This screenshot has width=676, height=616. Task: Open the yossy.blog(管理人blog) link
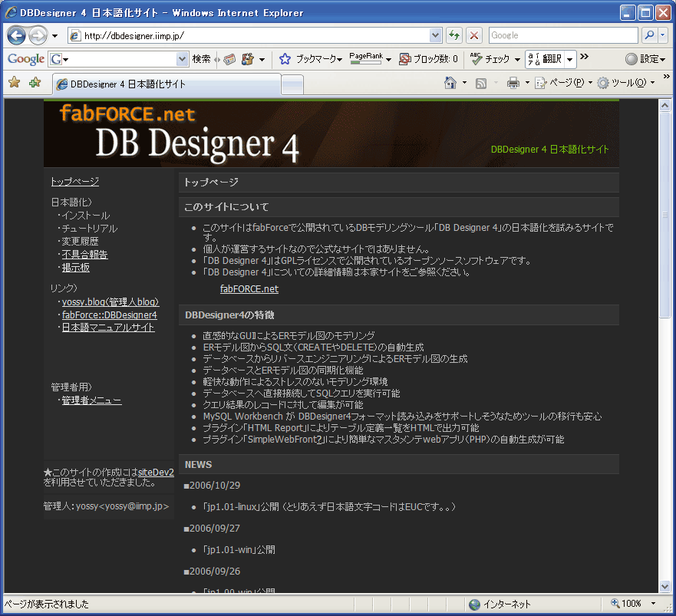(110, 301)
